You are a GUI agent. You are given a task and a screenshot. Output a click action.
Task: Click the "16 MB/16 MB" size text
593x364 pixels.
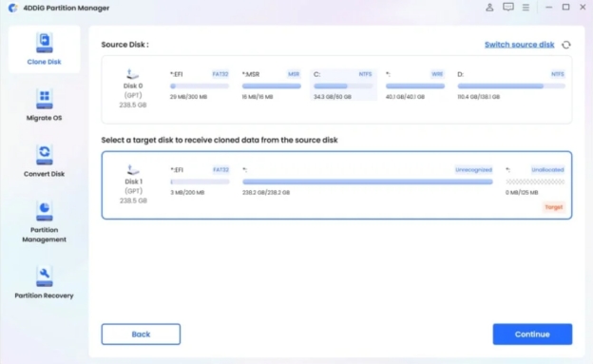click(x=258, y=97)
